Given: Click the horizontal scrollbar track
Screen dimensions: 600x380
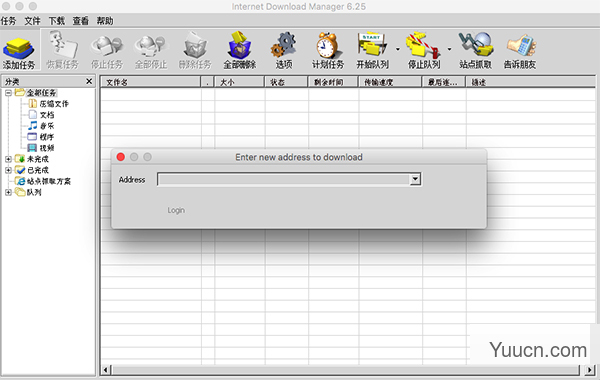Looking at the screenshot, I should coord(346,370).
